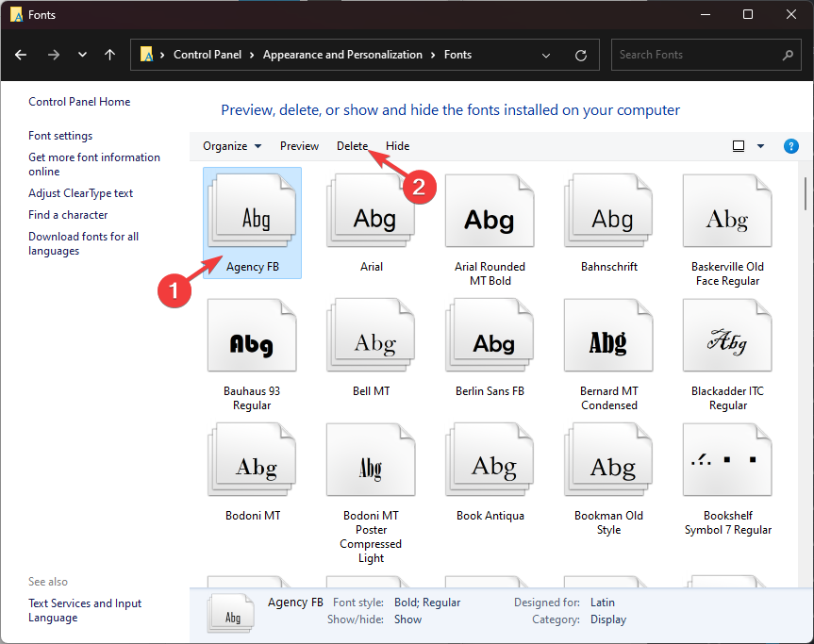Click Delete in the toolbar
814x644 pixels.
[x=352, y=146]
